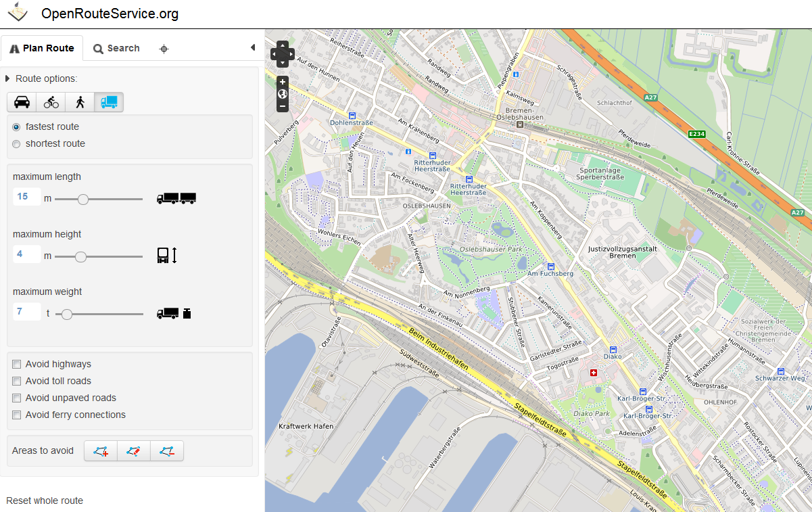Click the edit avoid area icon

click(x=134, y=451)
